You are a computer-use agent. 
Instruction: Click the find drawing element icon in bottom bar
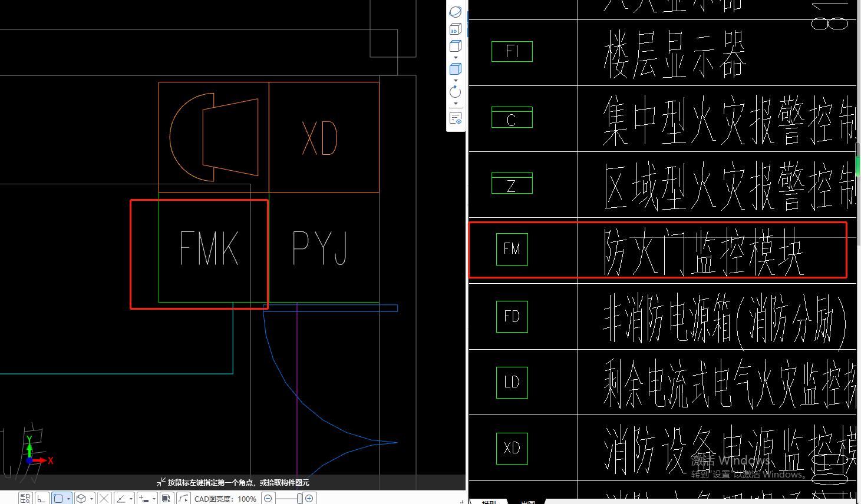pos(25,499)
